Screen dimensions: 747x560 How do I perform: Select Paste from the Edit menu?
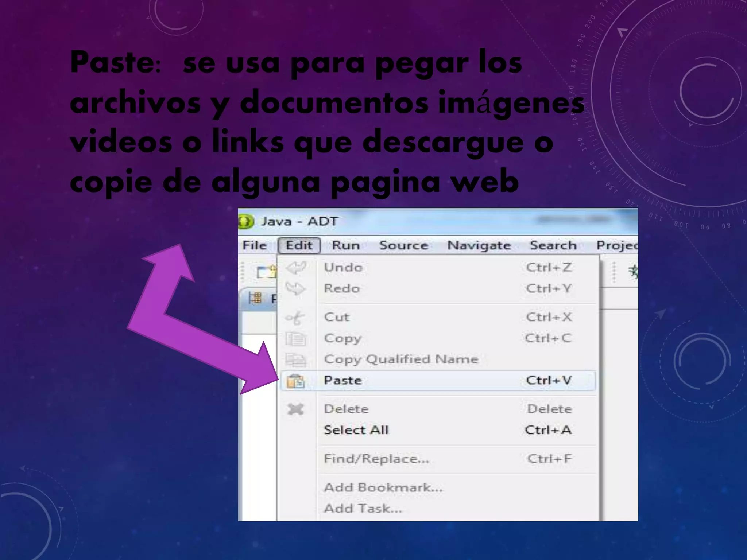click(438, 380)
